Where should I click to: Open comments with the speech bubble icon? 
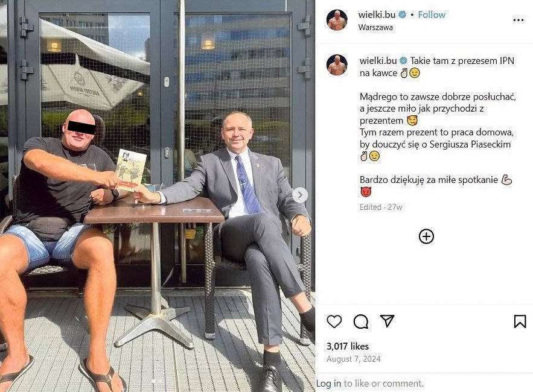(x=360, y=321)
